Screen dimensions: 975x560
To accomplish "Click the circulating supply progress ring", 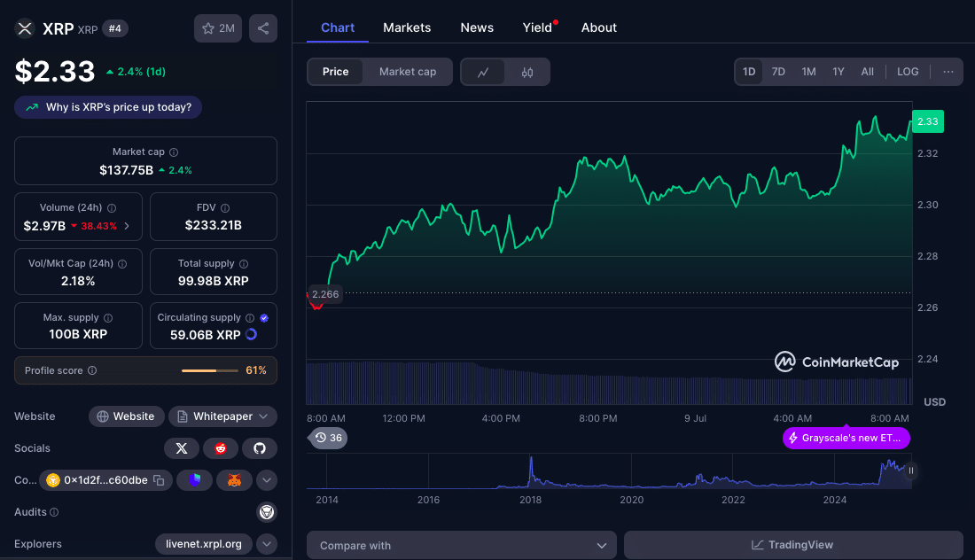I will tap(251, 334).
